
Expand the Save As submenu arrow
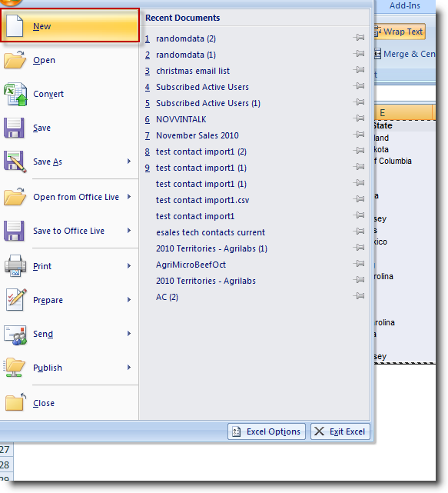[x=129, y=162]
